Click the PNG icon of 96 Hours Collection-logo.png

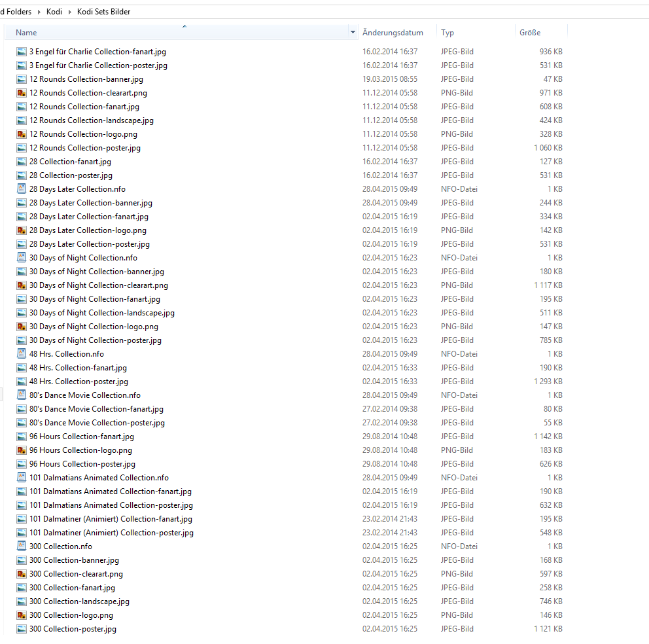(22, 450)
